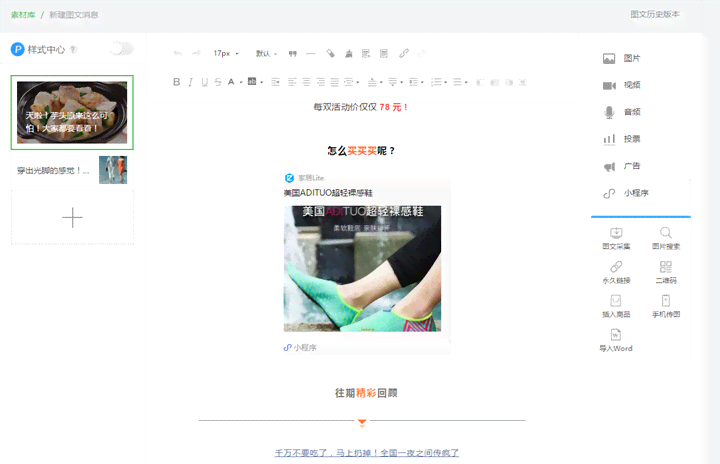Insert audio via 音频

622,112
